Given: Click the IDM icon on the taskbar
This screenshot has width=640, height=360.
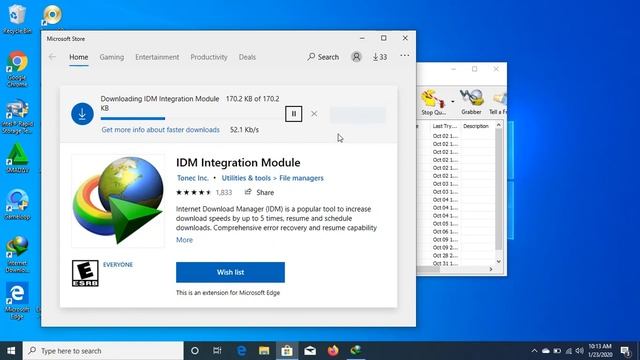Looking at the screenshot, I should point(356,351).
